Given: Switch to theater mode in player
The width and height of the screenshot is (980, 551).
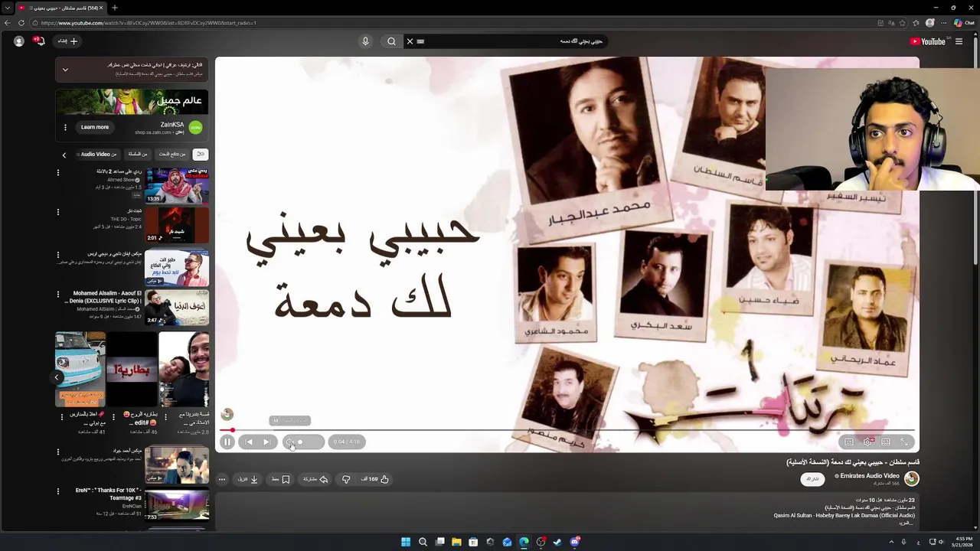Looking at the screenshot, I should click(x=886, y=442).
